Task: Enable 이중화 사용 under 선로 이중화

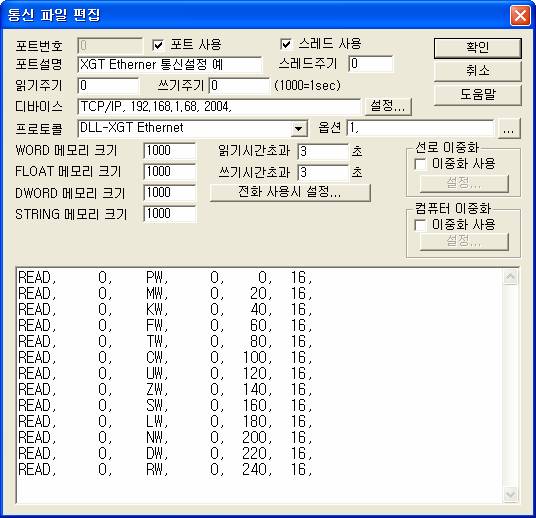Action: (420, 164)
